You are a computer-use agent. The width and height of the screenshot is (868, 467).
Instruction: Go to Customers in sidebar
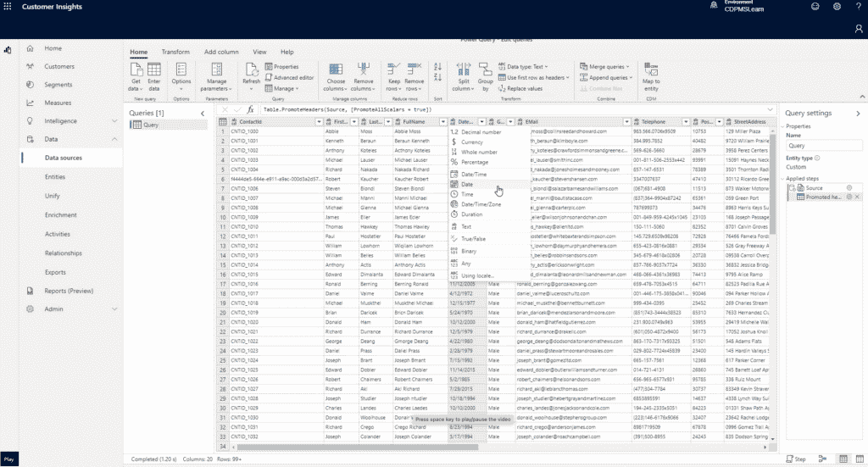point(59,66)
